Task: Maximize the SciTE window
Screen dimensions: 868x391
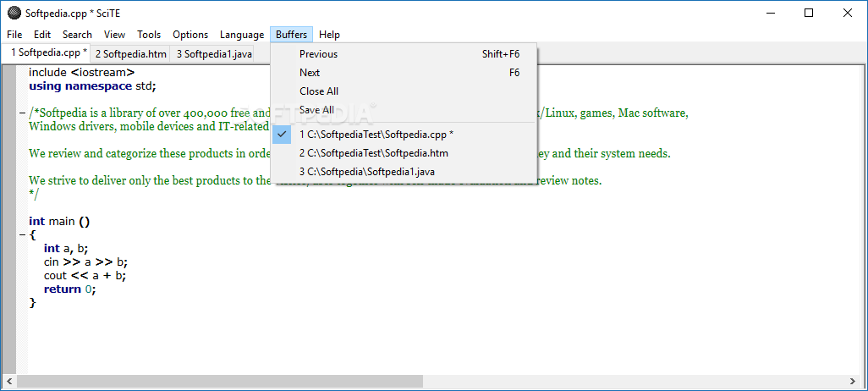Action: pos(809,13)
